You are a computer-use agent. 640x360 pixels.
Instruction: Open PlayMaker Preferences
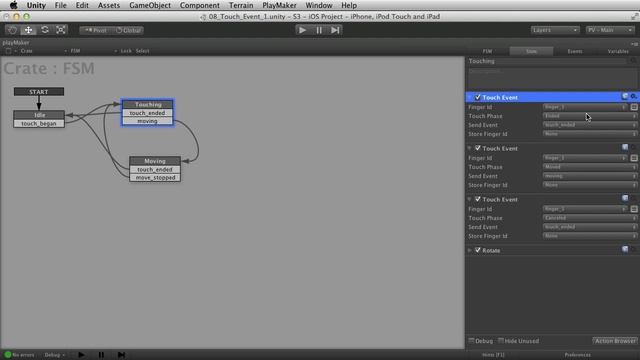(578, 355)
